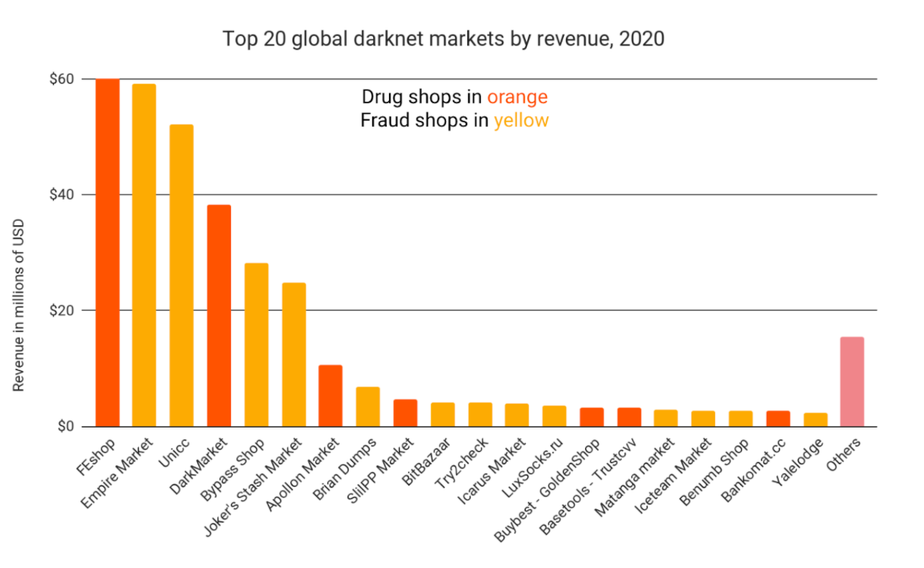Viewport: 924px width, 568px height.
Task: Select the BitBazaar bar
Action: (x=442, y=414)
